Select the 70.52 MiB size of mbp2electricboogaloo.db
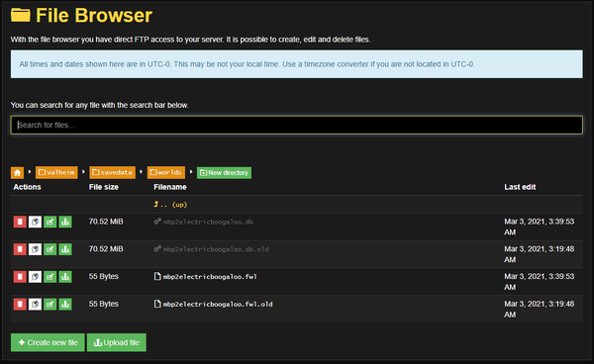This screenshot has height=364, width=594. tap(106, 222)
